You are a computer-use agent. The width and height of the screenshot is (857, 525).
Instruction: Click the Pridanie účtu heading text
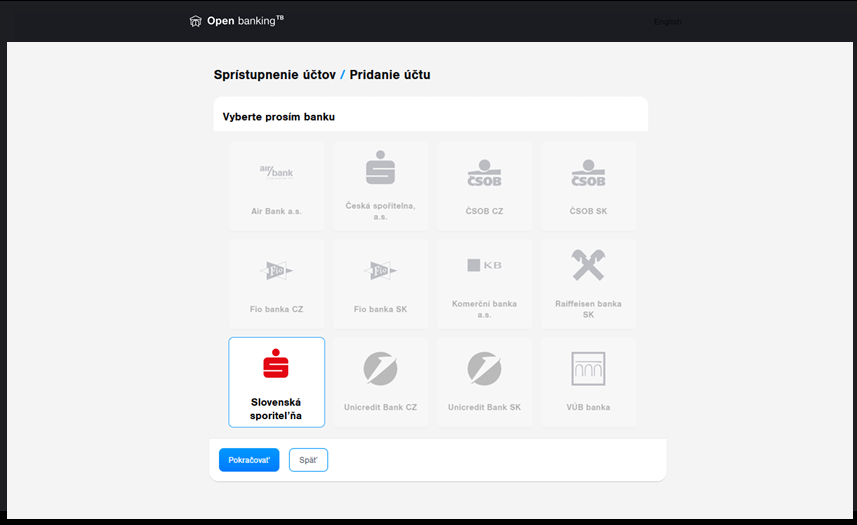pos(390,75)
